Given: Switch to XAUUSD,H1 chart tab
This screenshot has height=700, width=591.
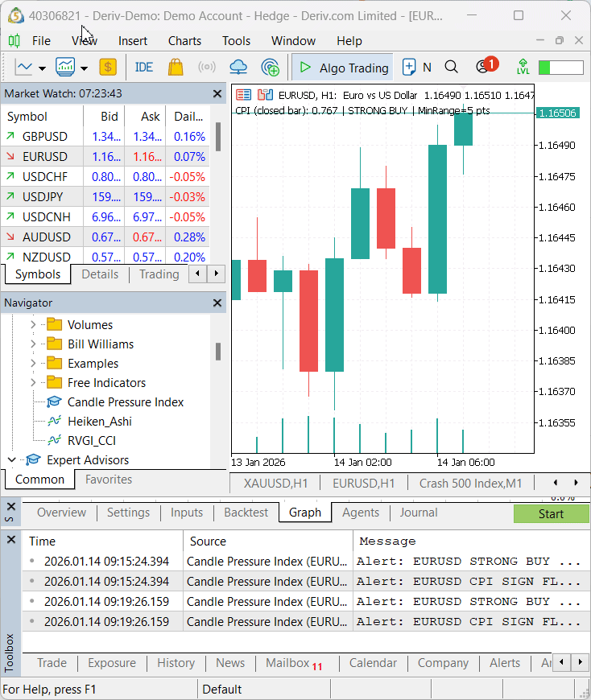Looking at the screenshot, I should coord(275,484).
